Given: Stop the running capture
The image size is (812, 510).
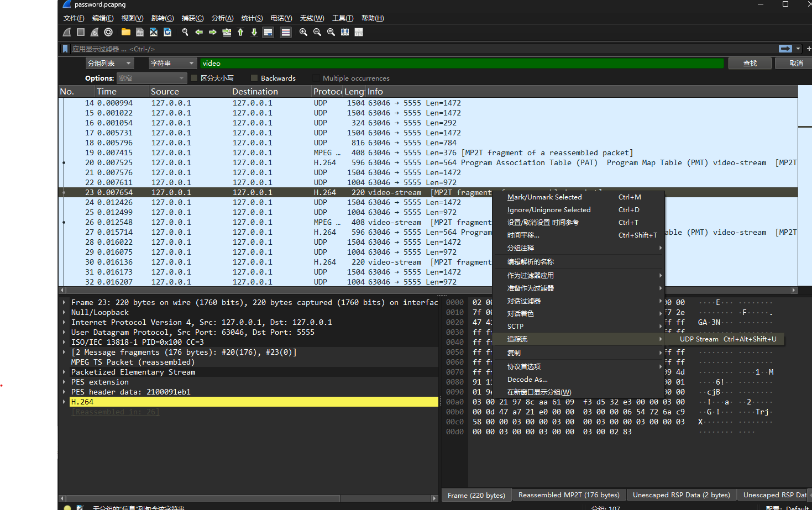Looking at the screenshot, I should pyautogui.click(x=81, y=32).
